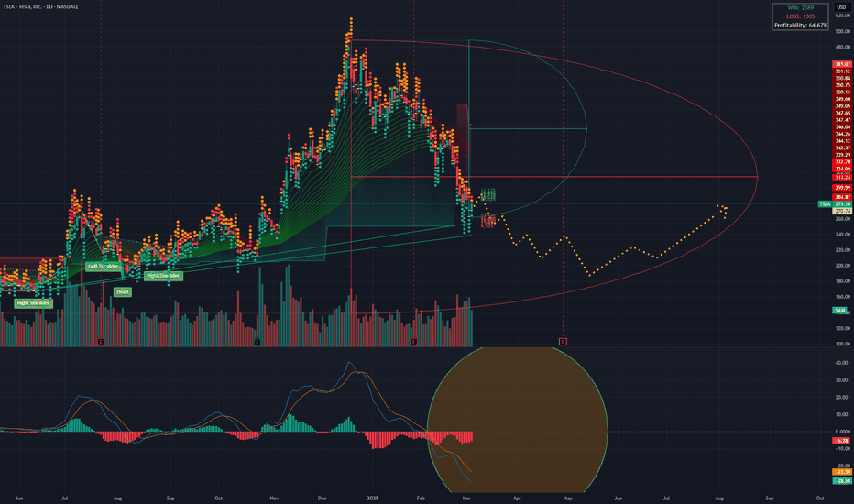Click the 500.00 price axis tick
This screenshot has width=854, height=504.
click(x=842, y=31)
